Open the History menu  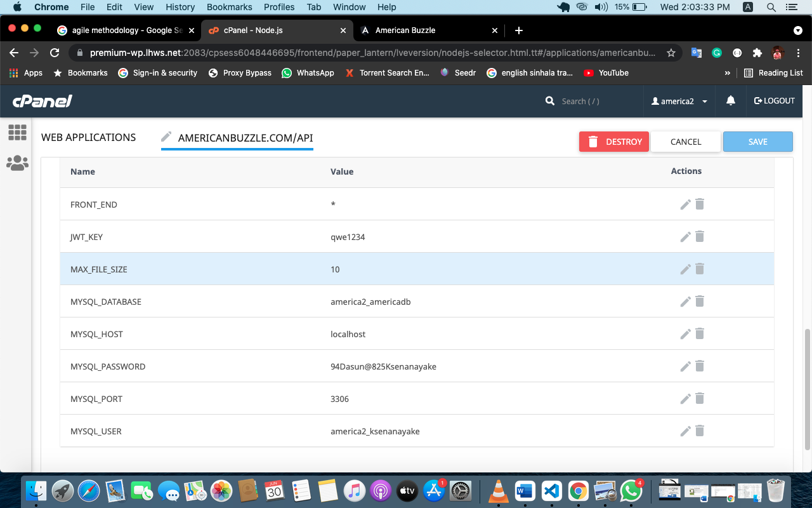(180, 7)
